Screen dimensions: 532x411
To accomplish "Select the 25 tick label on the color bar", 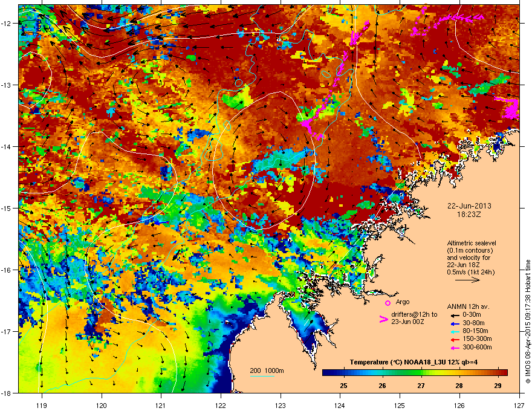I will (343, 386).
